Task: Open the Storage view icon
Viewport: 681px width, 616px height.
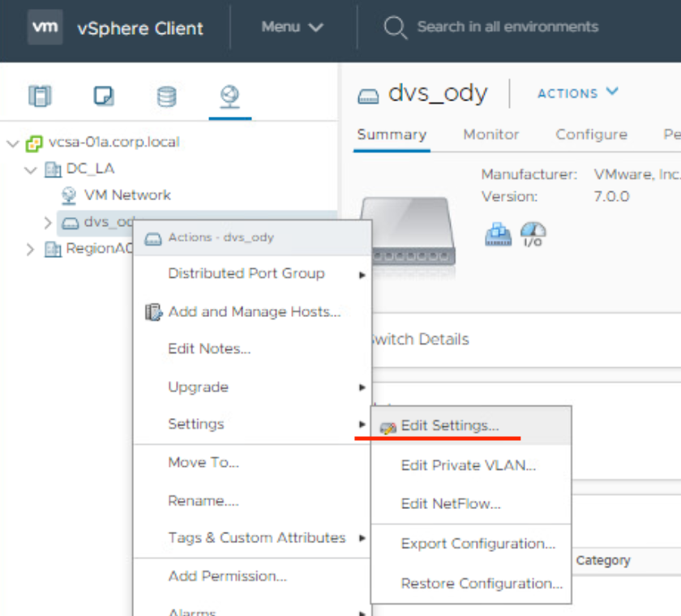Action: pyautogui.click(x=167, y=96)
